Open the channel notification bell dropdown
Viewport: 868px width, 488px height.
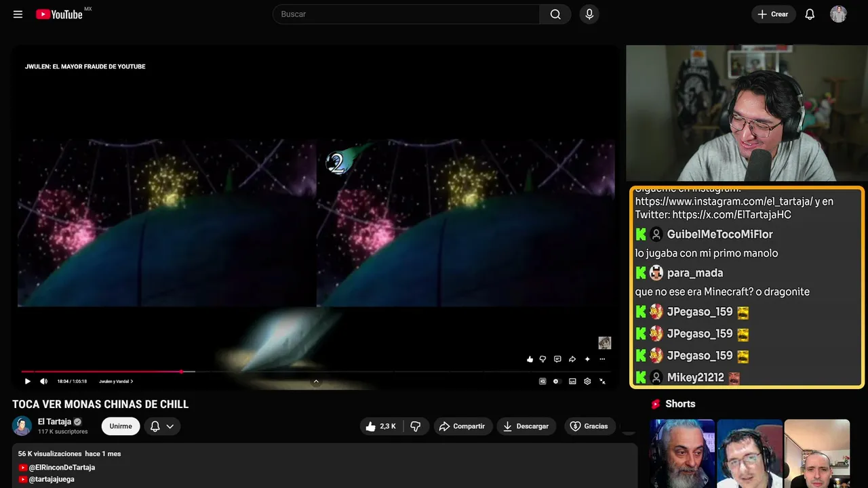(162, 426)
